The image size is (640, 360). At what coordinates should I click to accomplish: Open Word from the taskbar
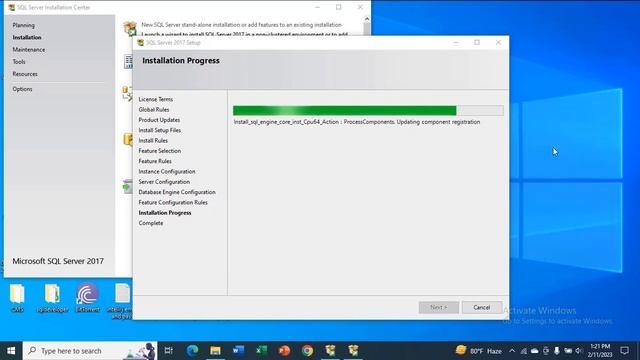238,351
